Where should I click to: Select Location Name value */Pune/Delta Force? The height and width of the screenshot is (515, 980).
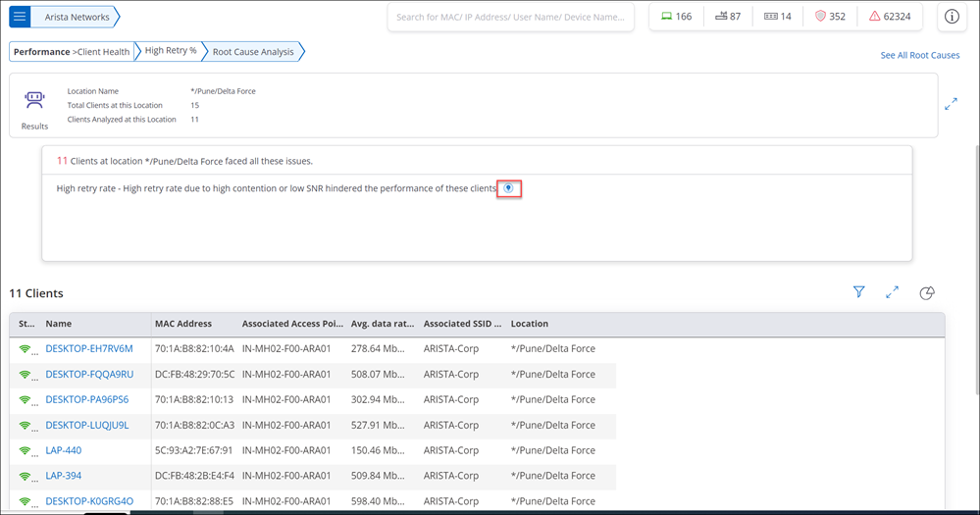[223, 91]
